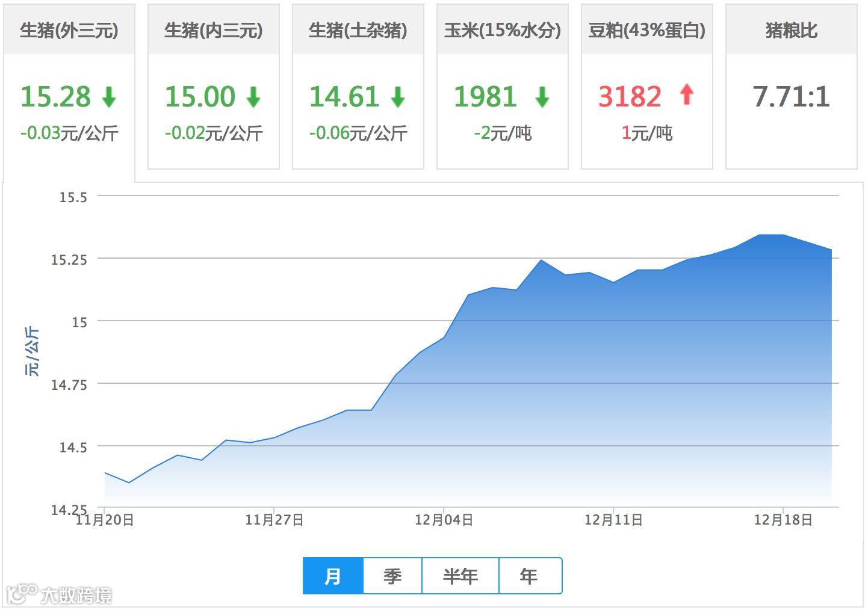The width and height of the screenshot is (868, 610).
Task: Click the red up arrow beside 3182
Action: pos(687,95)
